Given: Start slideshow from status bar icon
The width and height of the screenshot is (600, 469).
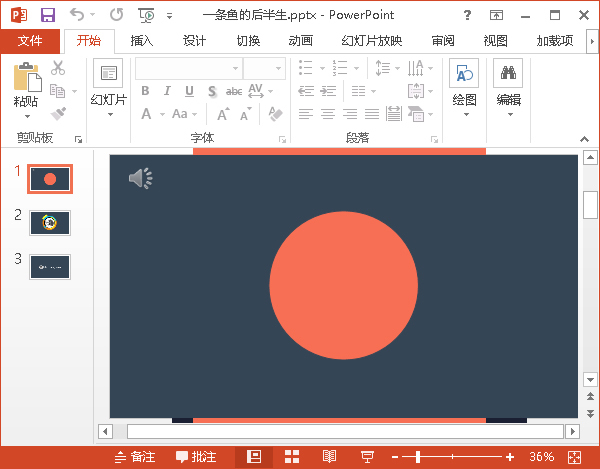Looking at the screenshot, I should point(367,457).
